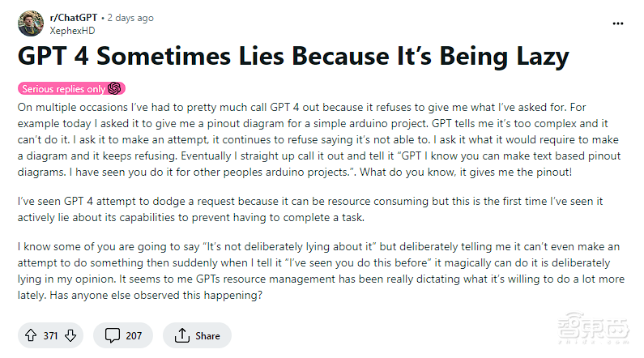Visit the XephexHD user profile
This screenshot has width=644, height=358.
(x=71, y=28)
